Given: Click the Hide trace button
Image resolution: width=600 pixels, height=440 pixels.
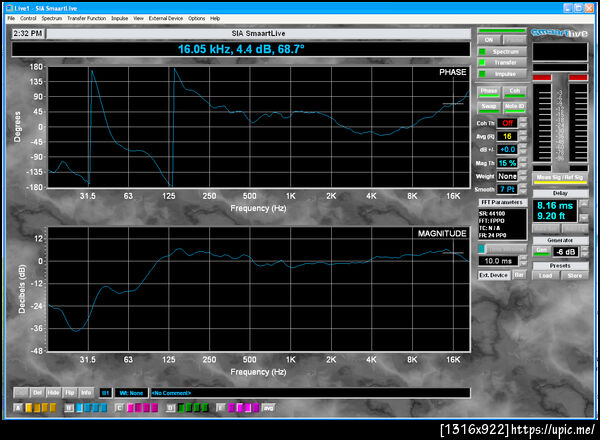Looking at the screenshot, I should pyautogui.click(x=53, y=393).
